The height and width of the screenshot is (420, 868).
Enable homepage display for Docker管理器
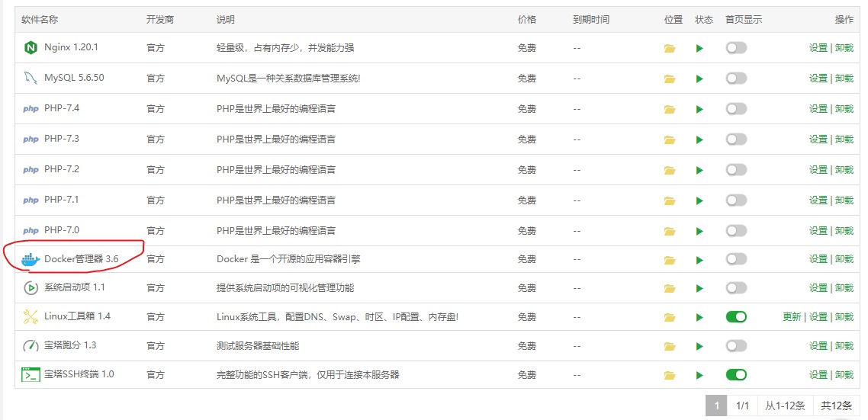(x=736, y=259)
